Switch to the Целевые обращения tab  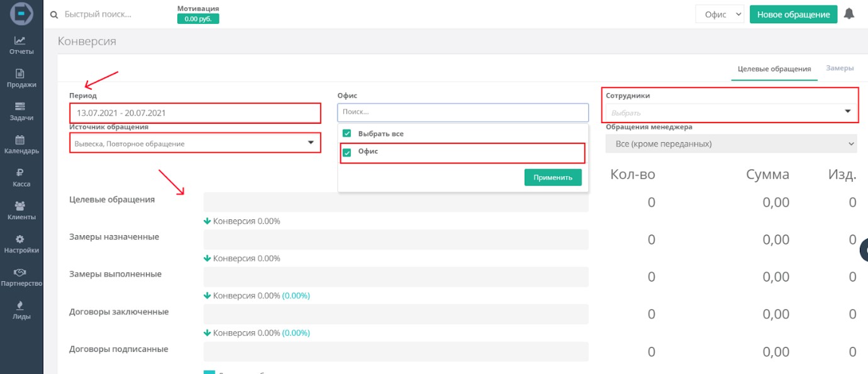pyautogui.click(x=774, y=69)
